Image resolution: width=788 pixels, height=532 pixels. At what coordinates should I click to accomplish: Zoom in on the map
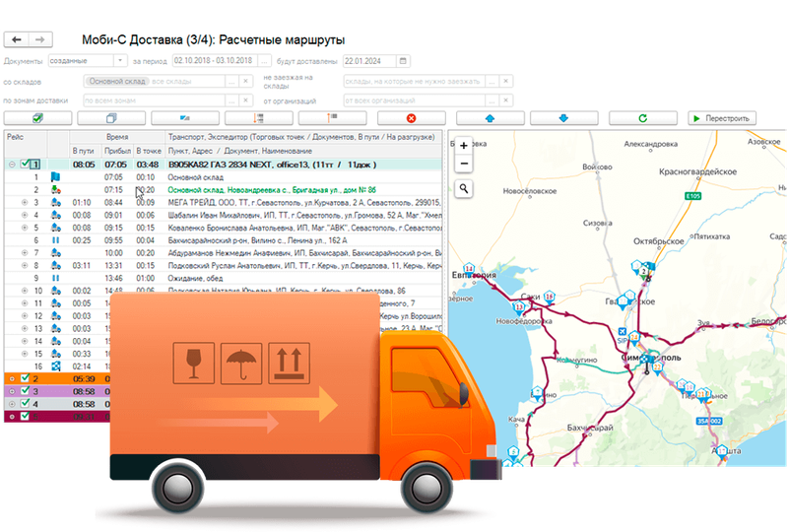464,146
